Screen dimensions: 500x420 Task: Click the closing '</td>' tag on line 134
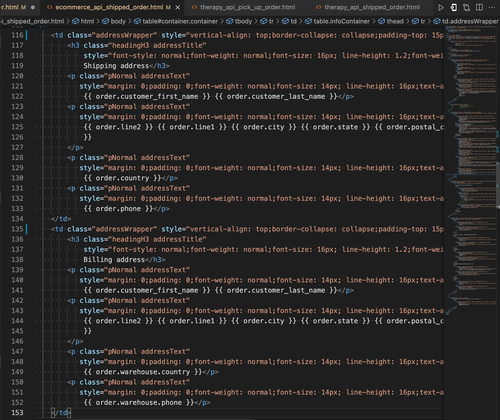61,219
